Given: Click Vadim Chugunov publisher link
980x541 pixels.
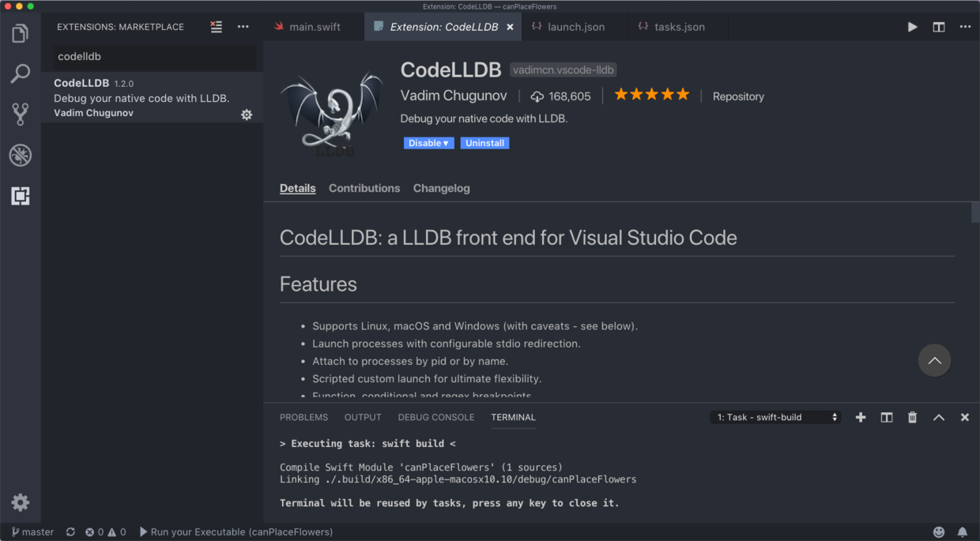Looking at the screenshot, I should [453, 96].
